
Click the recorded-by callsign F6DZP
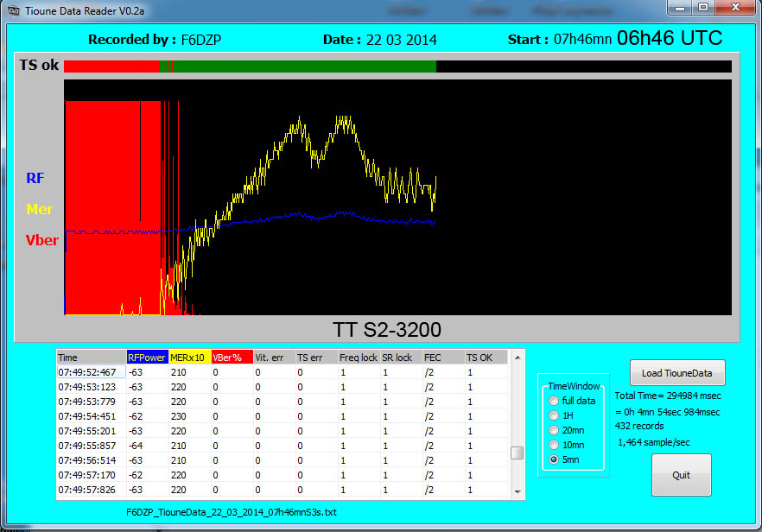(200, 40)
